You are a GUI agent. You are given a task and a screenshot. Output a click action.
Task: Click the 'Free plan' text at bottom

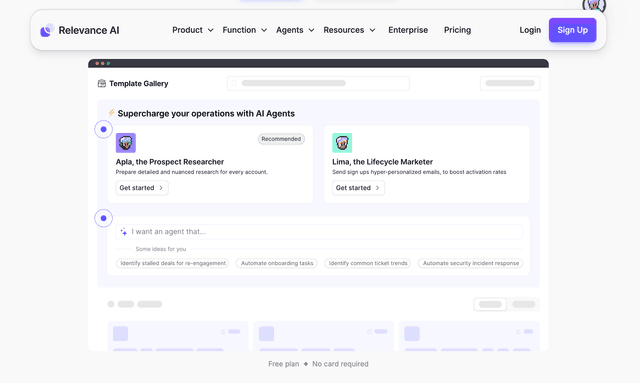(x=284, y=364)
